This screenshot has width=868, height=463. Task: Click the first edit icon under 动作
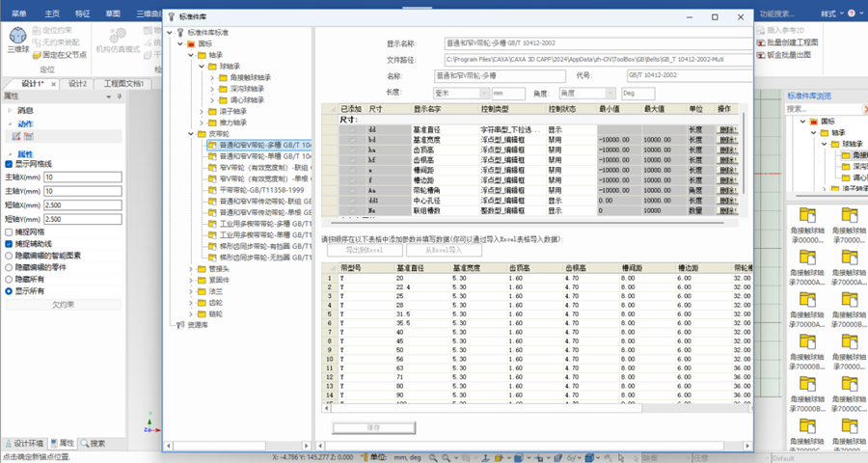pyautogui.click(x=16, y=136)
